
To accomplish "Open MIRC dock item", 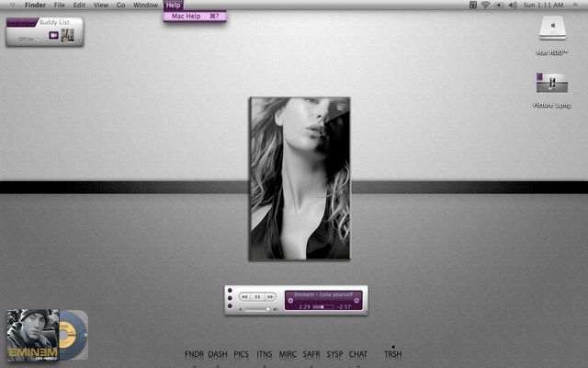I will point(288,354).
